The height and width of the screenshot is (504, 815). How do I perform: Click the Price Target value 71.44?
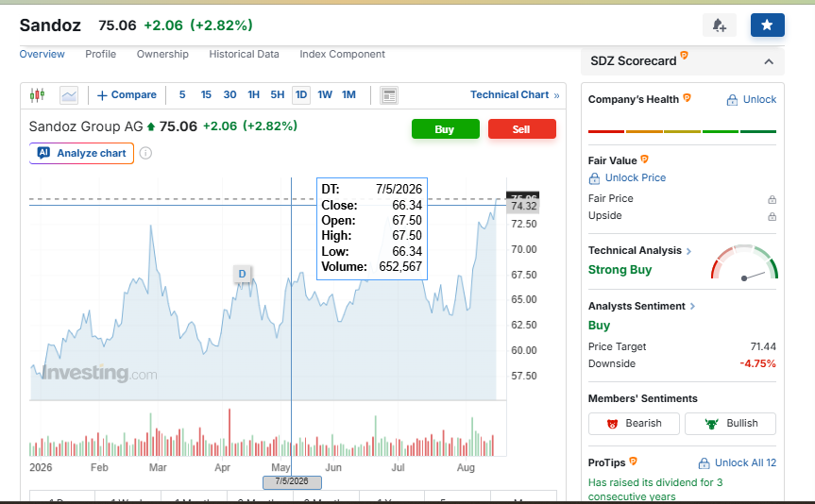(x=763, y=346)
